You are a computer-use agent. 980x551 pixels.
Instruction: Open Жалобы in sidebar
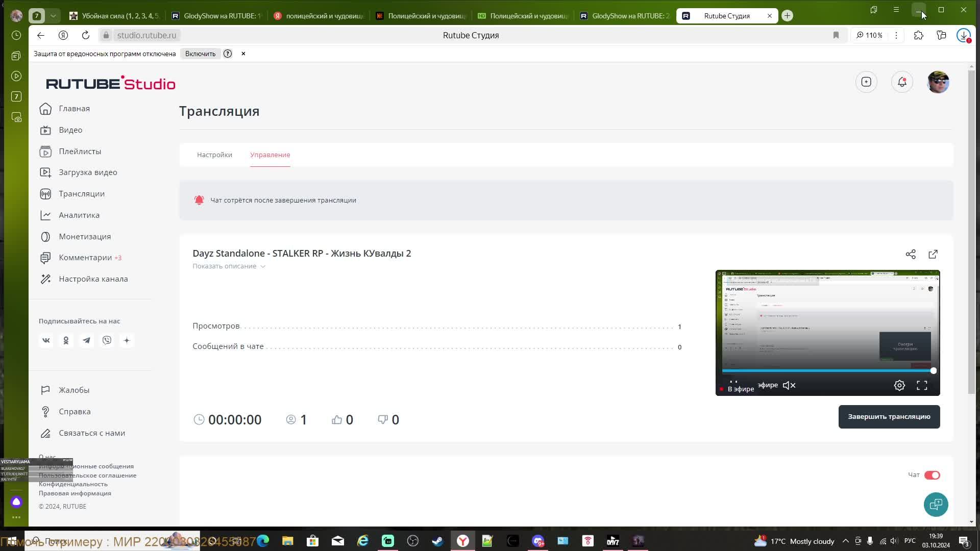click(65, 390)
